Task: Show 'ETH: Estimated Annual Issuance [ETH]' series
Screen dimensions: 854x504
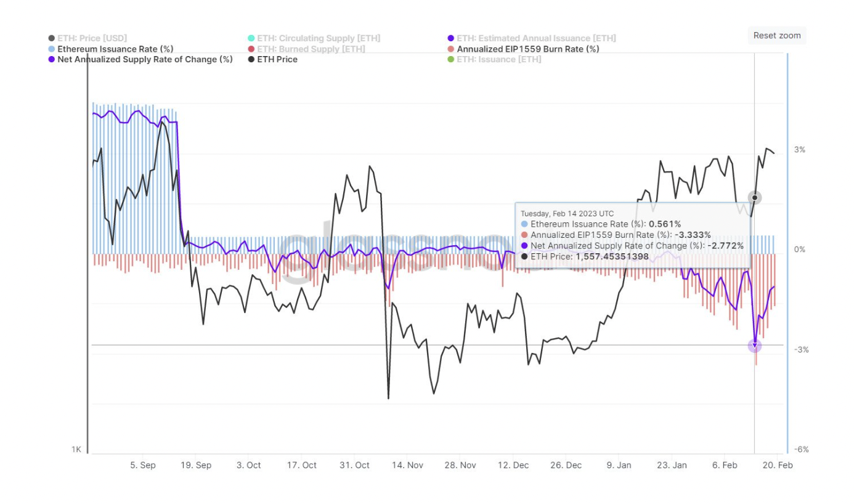Action: tap(531, 38)
